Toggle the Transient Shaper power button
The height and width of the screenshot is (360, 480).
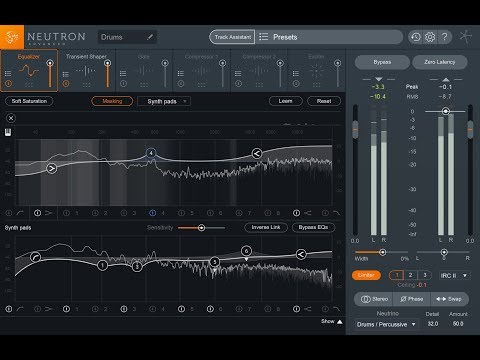pyautogui.click(x=66, y=83)
